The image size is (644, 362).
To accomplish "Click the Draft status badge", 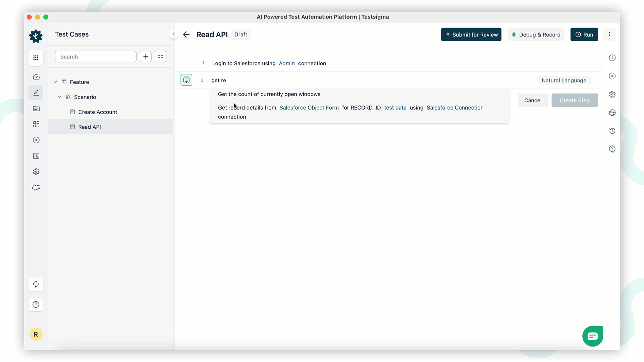I will pos(240,35).
